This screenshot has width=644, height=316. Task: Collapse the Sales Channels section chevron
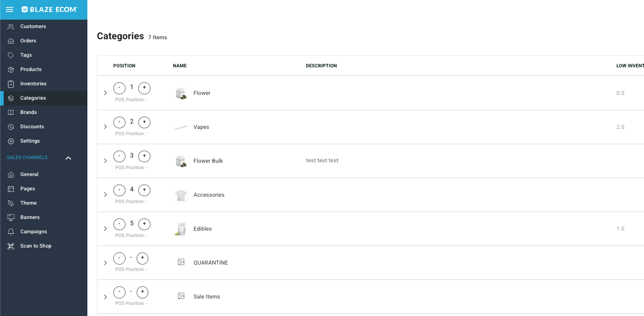coord(68,158)
